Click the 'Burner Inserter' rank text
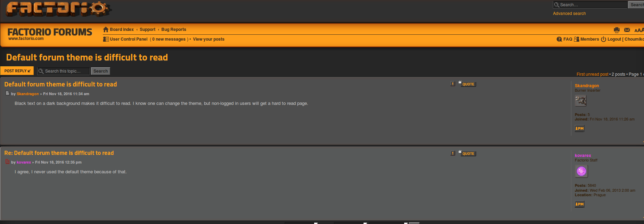This screenshot has height=224, width=644. tap(587, 90)
